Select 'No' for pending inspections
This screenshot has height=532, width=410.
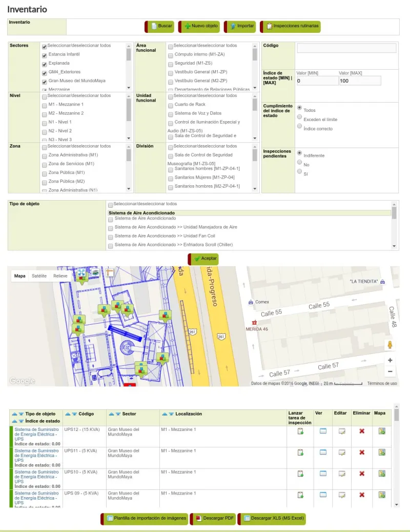pyautogui.click(x=299, y=162)
